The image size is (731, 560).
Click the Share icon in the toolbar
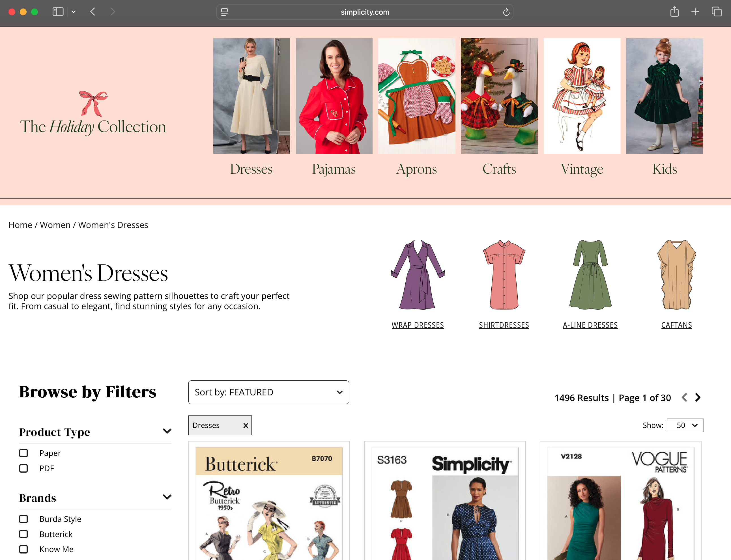click(x=674, y=11)
